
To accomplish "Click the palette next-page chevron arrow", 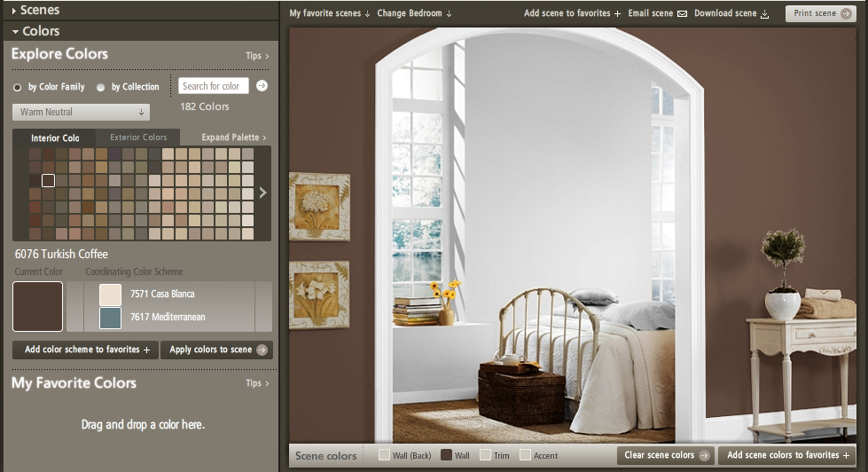I will pos(262,193).
